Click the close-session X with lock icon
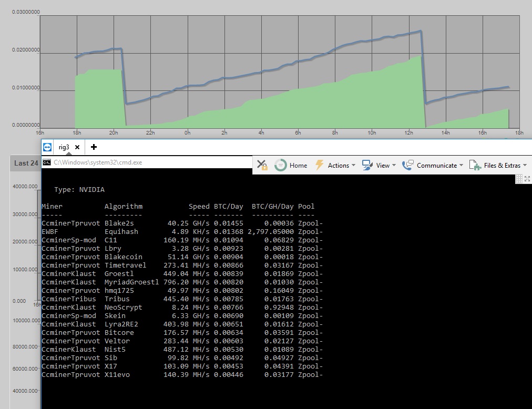This screenshot has width=532, height=409. (262, 165)
